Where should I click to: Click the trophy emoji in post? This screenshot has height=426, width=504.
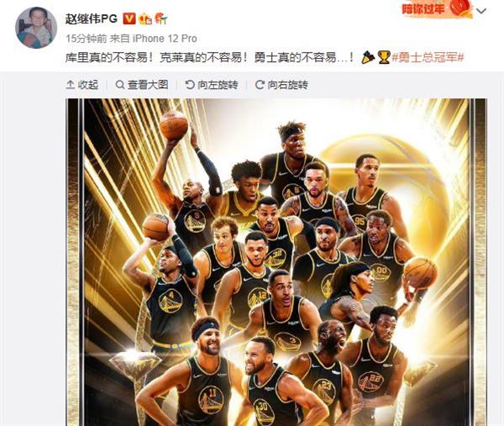click(384, 57)
